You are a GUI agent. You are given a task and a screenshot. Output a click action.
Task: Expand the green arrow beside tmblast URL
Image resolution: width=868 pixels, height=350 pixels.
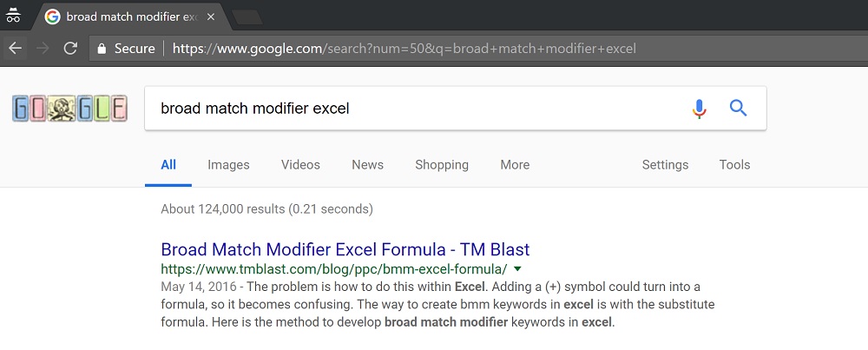click(517, 269)
